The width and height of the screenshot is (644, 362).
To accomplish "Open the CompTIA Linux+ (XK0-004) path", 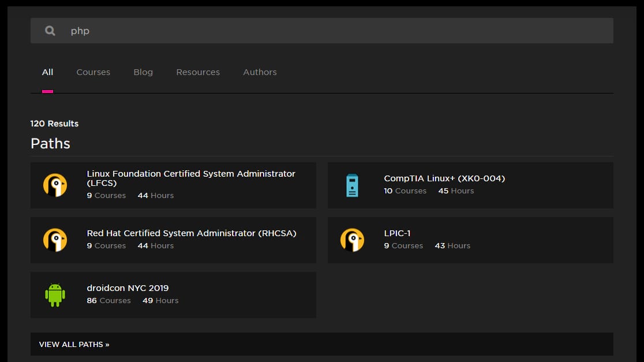I will coord(470,185).
